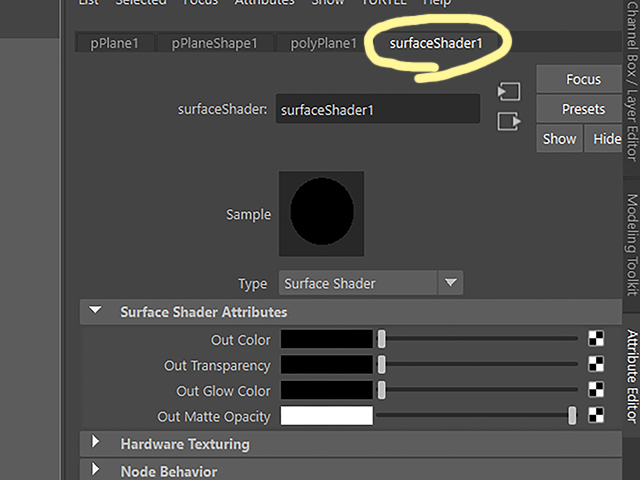This screenshot has width=640, height=480.
Task: Click the Out Transparency checker map button
Action: [596, 364]
